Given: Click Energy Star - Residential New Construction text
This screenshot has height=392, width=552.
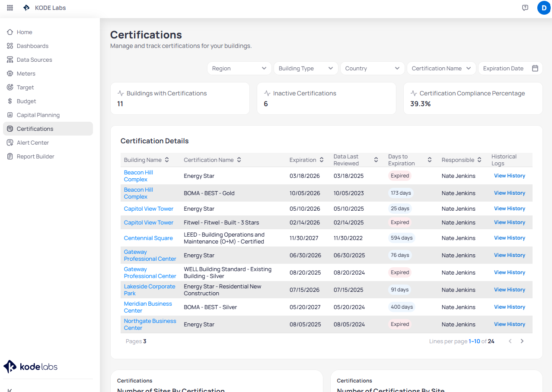Looking at the screenshot, I should click(x=223, y=290).
